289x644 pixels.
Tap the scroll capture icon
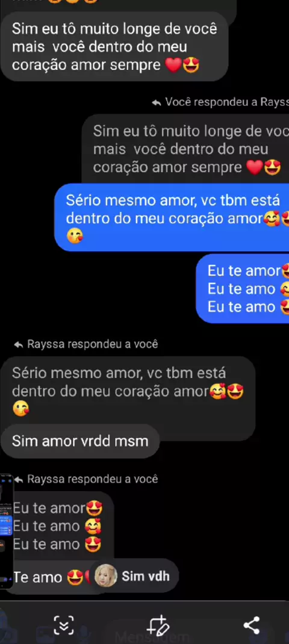(x=64, y=625)
